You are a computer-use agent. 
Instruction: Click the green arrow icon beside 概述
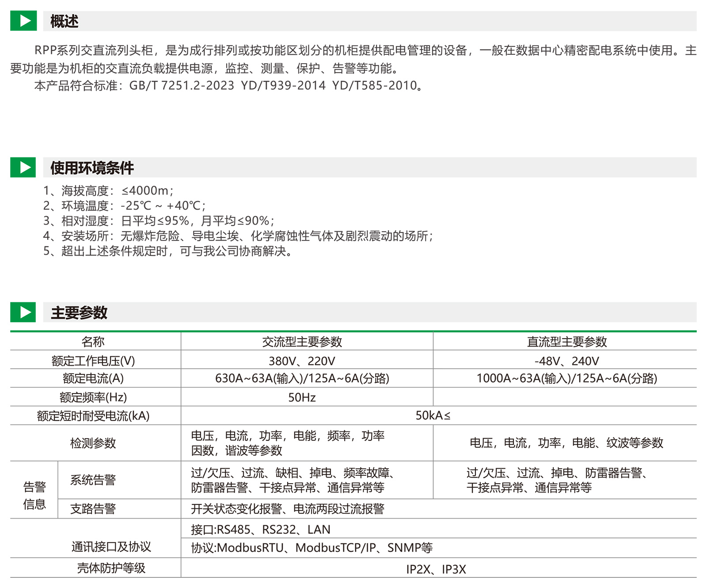[23, 21]
